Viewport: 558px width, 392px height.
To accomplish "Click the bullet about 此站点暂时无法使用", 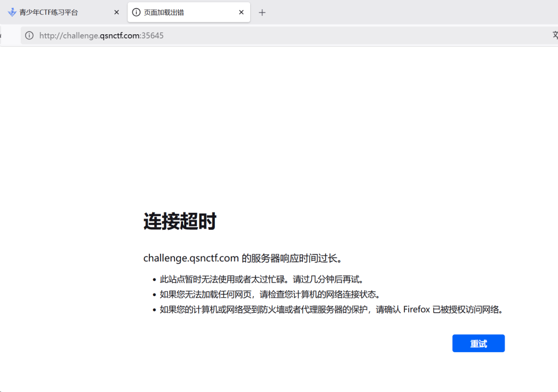I will pos(261,279).
